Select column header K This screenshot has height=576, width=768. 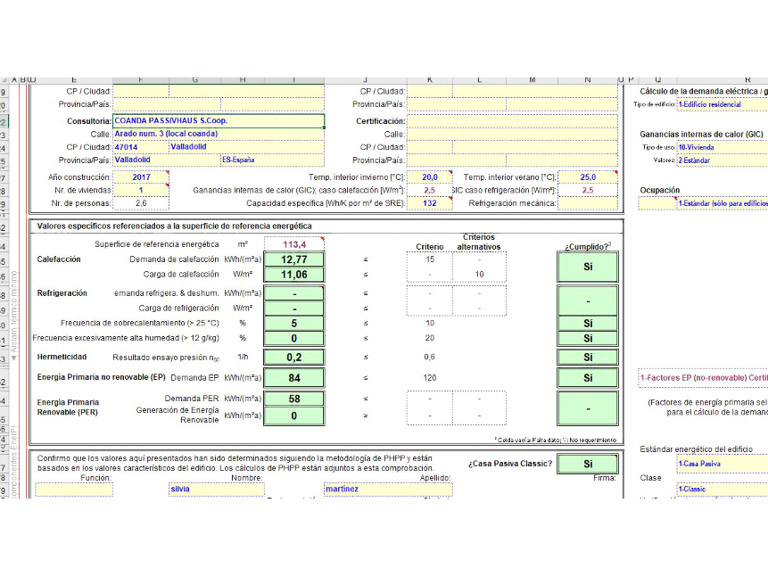[430, 79]
